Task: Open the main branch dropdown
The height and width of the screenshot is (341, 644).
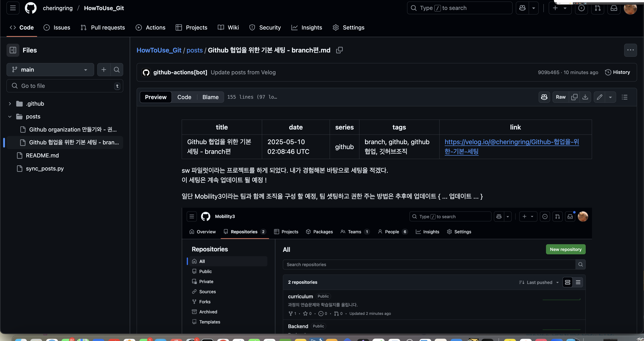Action: click(50, 70)
